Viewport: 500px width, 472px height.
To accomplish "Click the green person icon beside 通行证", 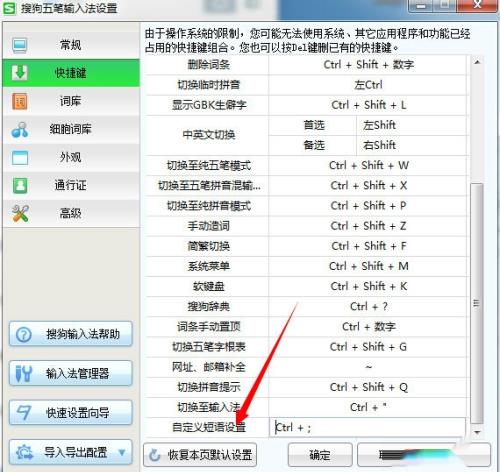I will click(x=20, y=186).
